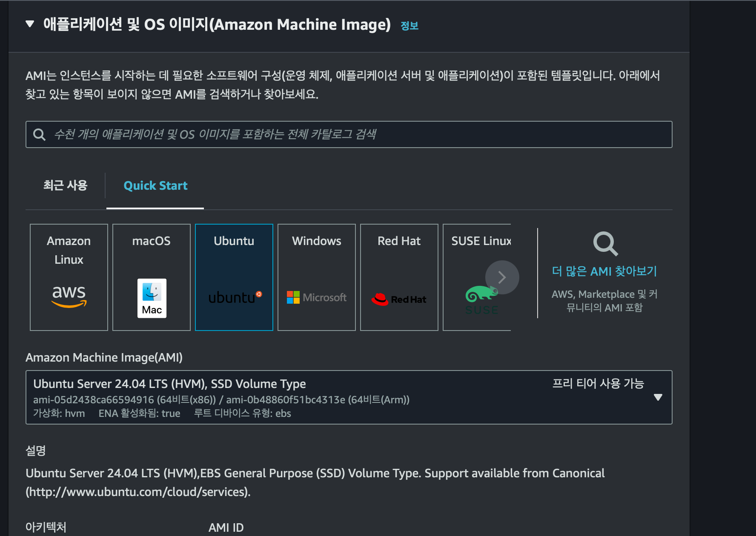Choose the Red Hat AMI tile

tap(399, 277)
